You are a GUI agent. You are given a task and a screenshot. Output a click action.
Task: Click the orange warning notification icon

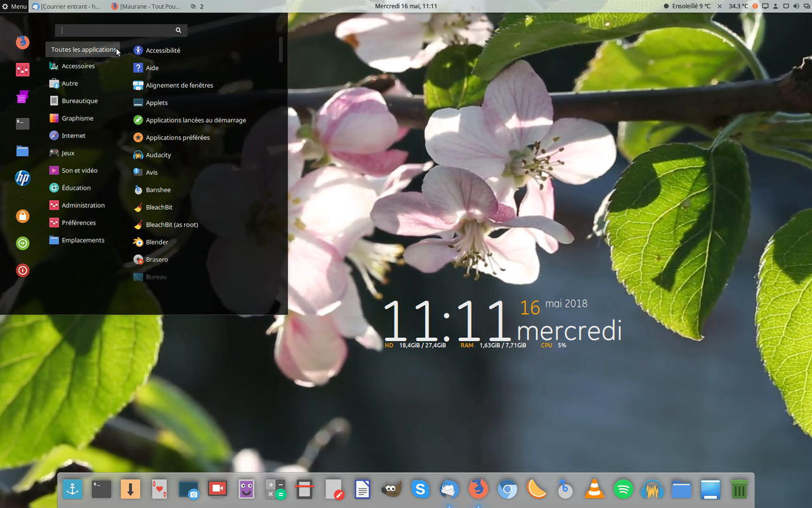pyautogui.click(x=755, y=6)
